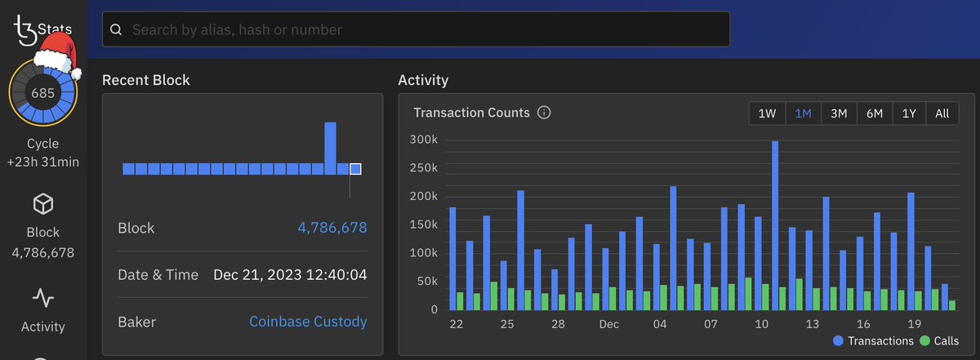The image size is (980, 360).
Task: Click the cycle 685 progress ring
Action: coord(42,93)
